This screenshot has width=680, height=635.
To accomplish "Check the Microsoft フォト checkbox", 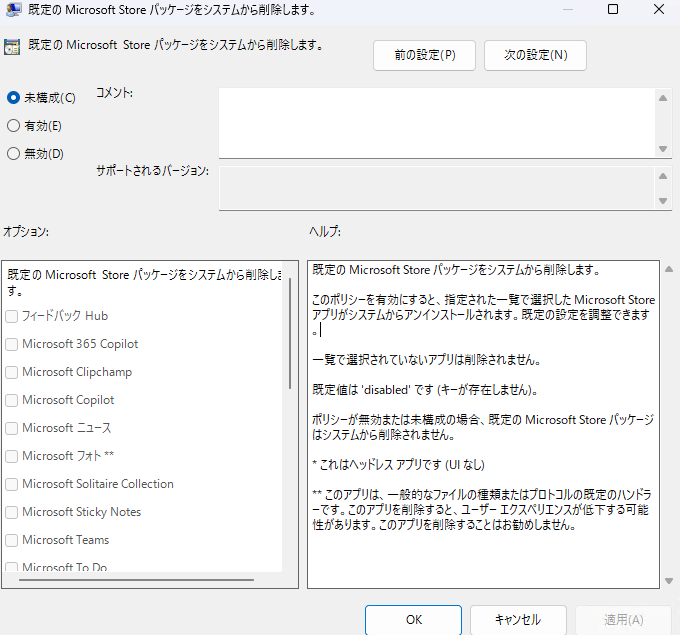I will (x=12, y=456).
